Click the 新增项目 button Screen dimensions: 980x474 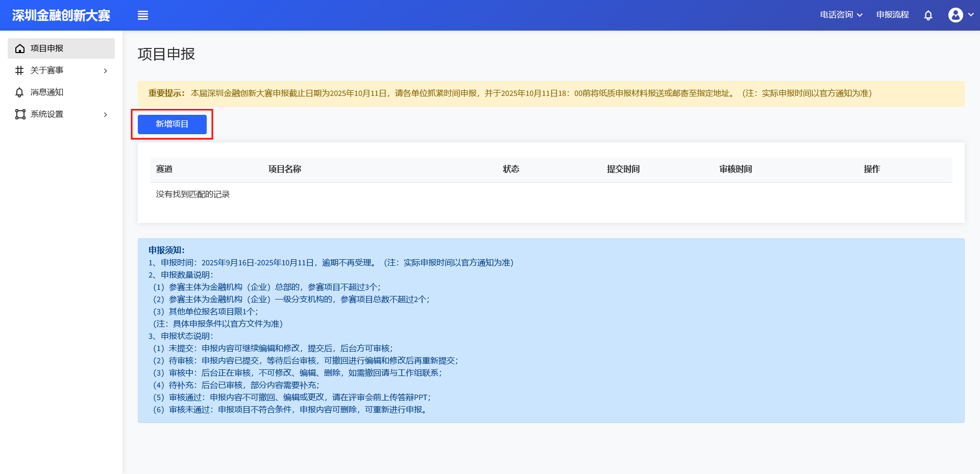pos(172,124)
